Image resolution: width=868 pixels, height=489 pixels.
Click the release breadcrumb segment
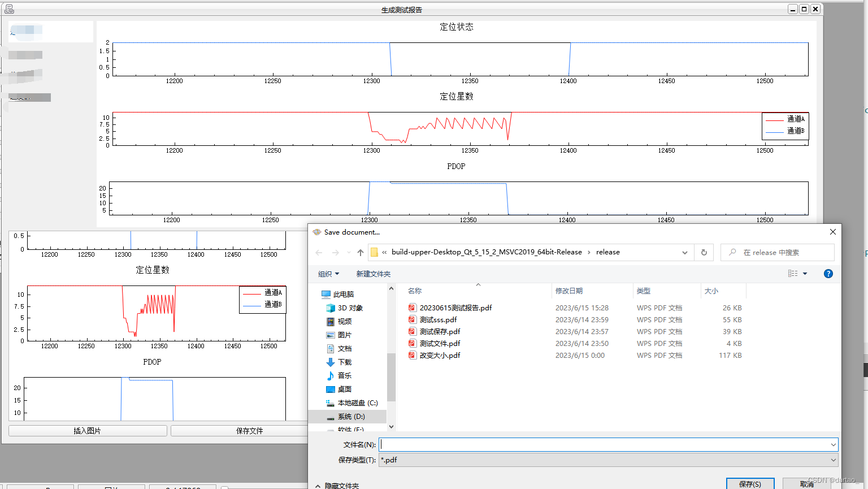608,252
